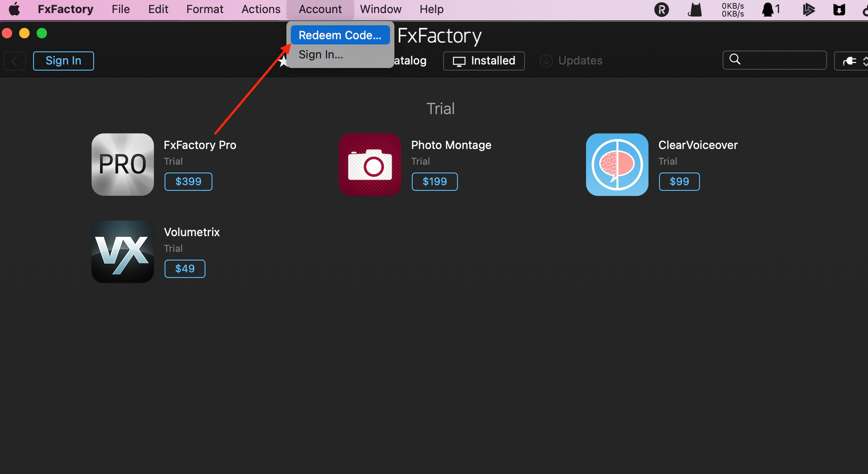Buy ClearVoiceover for $99
The width and height of the screenshot is (868, 474).
(680, 182)
